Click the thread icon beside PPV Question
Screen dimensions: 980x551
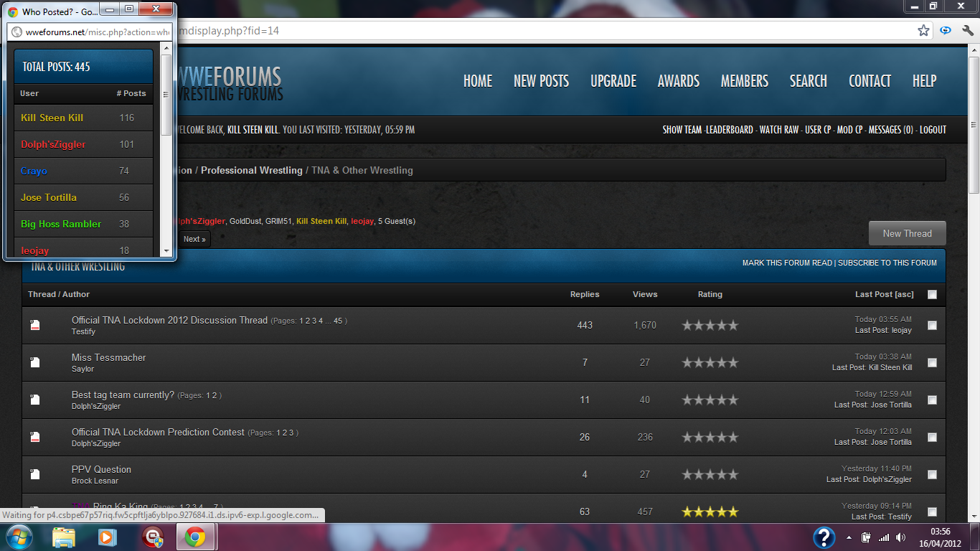point(35,474)
